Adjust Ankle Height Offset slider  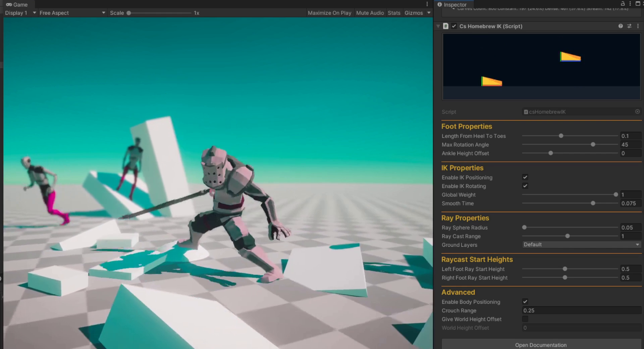click(x=570, y=153)
